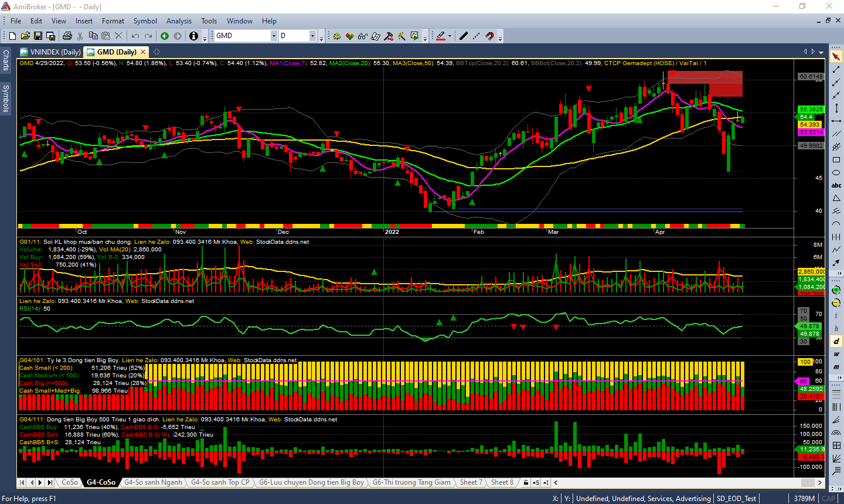This screenshot has width=844, height=504.
Task: Select the Vertical line drawing tool
Action: tap(836, 108)
